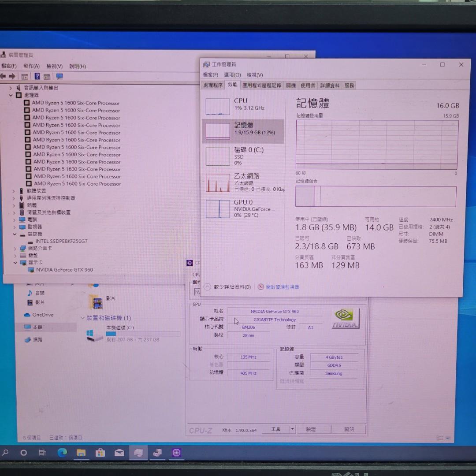476x476 pixels.
Task: Select NVIDIA GeForce GTX 960 in Device Manager
Action: pos(64,270)
